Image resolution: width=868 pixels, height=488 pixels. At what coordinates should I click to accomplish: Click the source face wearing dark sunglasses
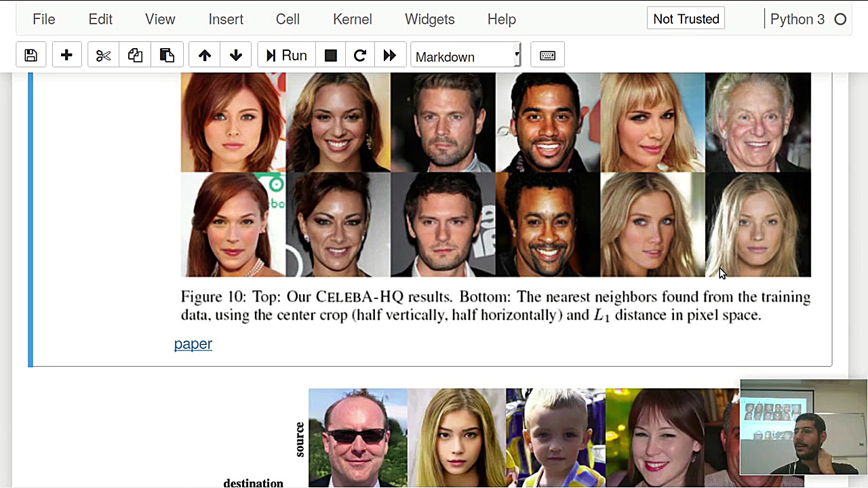[358, 438]
